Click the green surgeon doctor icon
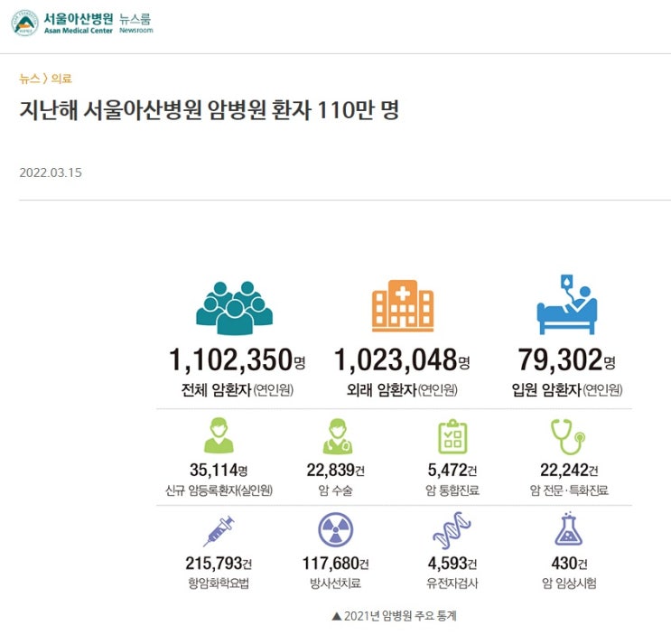Viewport: 671px width, 644px height. pyautogui.click(x=337, y=436)
